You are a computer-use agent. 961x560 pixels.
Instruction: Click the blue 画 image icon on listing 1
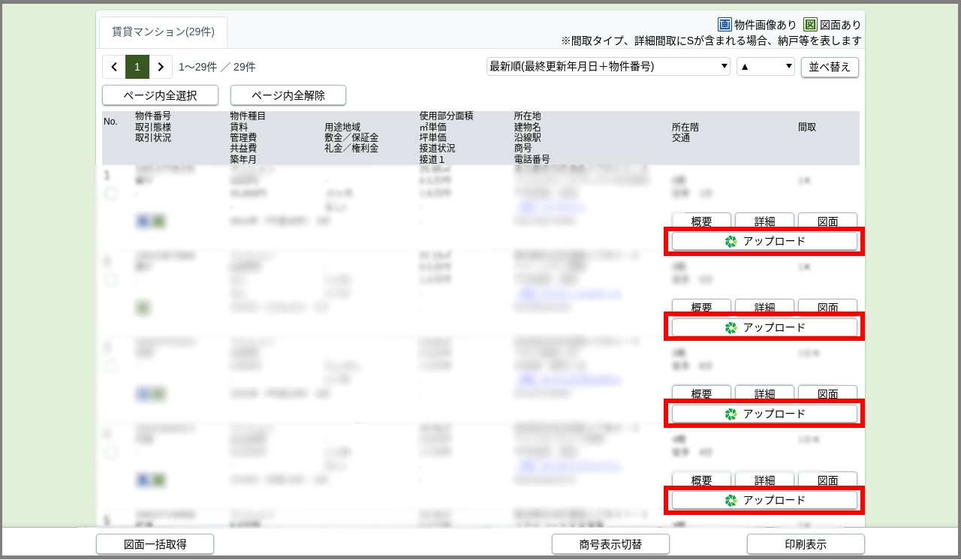pyautogui.click(x=142, y=221)
